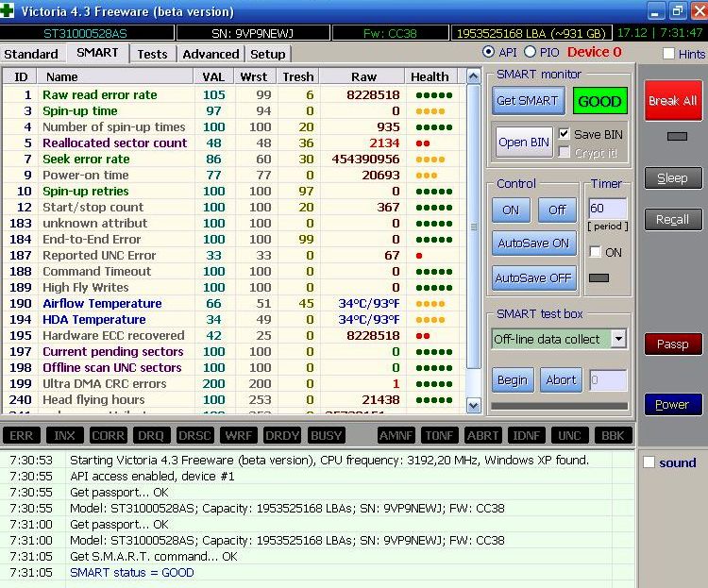Click the AutoSave OFF button
Image resolution: width=708 pixels, height=588 pixels.
(533, 277)
